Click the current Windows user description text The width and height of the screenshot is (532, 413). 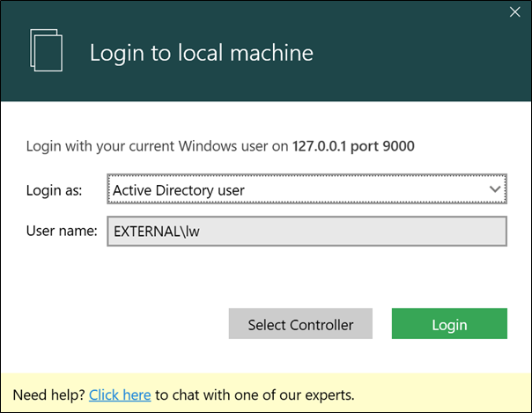[x=157, y=146]
